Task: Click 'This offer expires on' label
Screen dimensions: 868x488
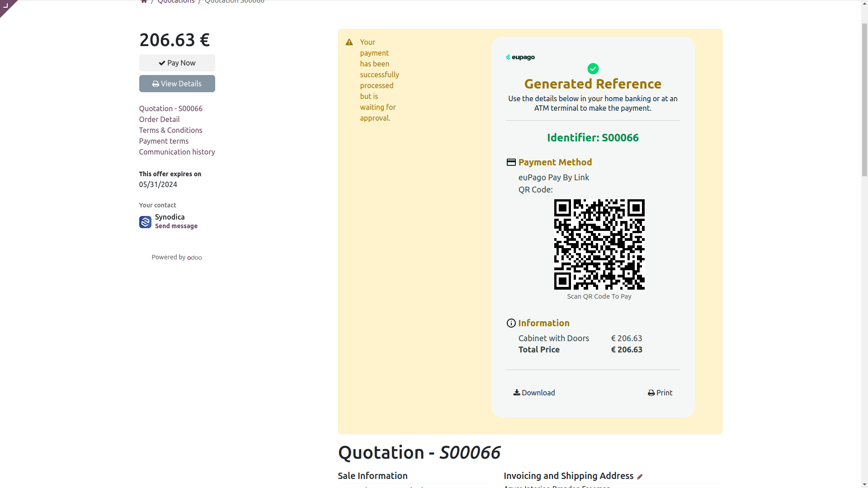Action: tap(170, 174)
